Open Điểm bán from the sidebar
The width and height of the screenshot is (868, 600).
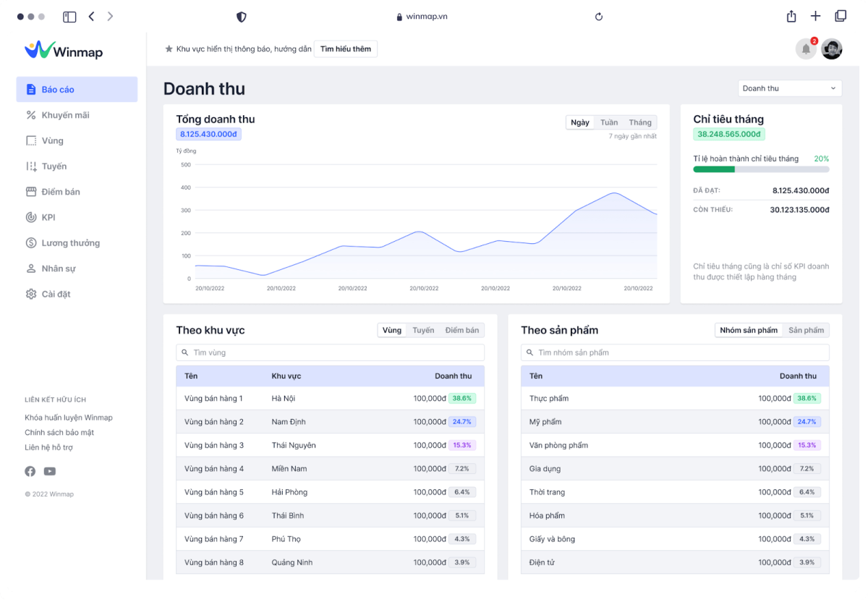click(x=61, y=192)
